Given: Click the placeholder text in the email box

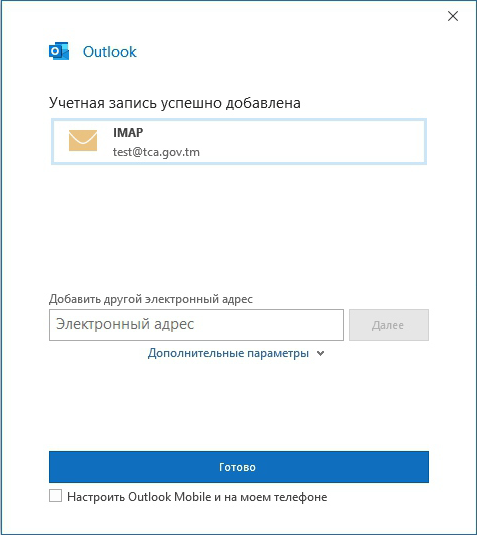Looking at the screenshot, I should [x=125, y=324].
